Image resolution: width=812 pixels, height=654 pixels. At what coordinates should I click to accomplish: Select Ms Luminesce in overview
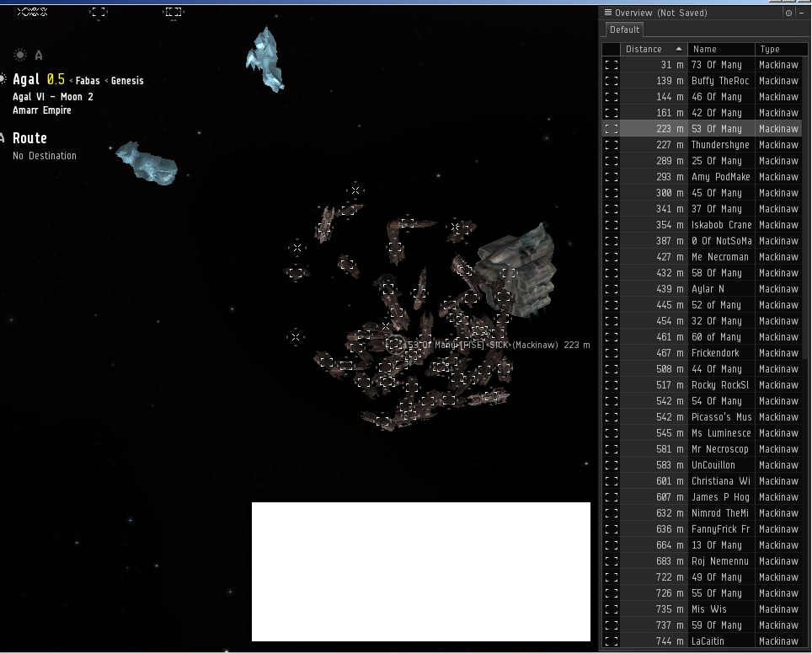pyautogui.click(x=702, y=433)
